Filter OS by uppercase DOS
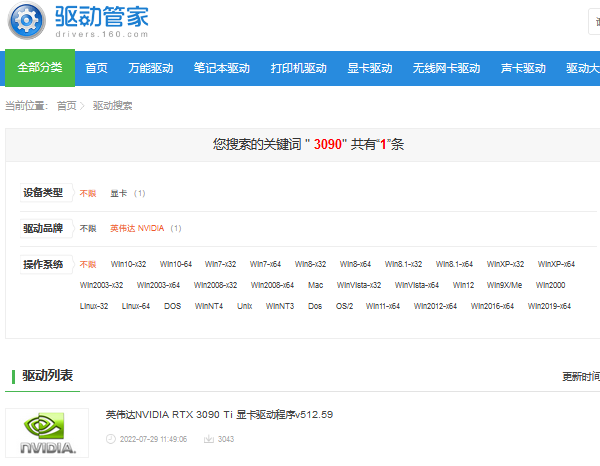The width and height of the screenshot is (600, 466). (172, 306)
